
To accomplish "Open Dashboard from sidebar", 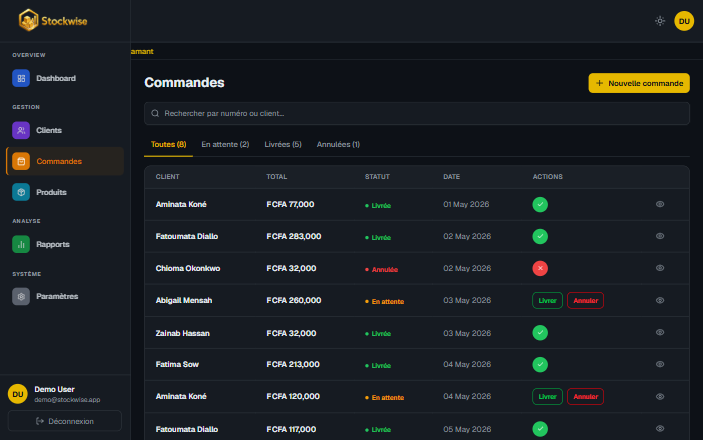I will coord(65,78).
